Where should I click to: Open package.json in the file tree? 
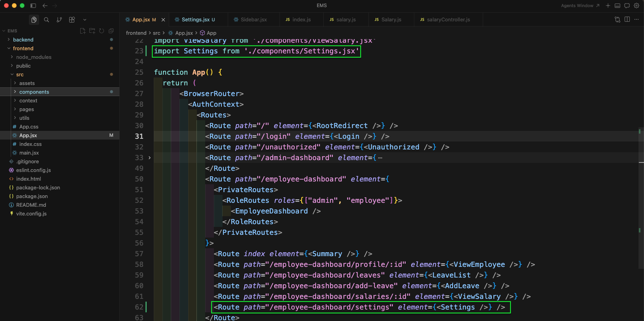tap(32, 196)
